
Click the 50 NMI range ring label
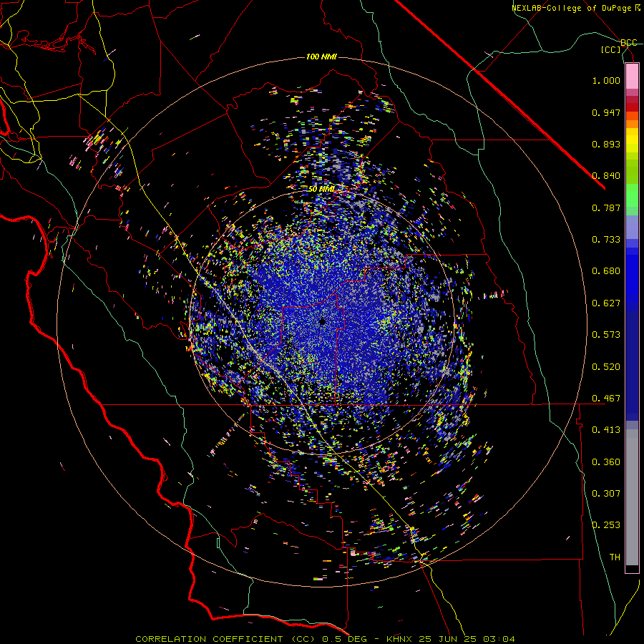point(321,190)
